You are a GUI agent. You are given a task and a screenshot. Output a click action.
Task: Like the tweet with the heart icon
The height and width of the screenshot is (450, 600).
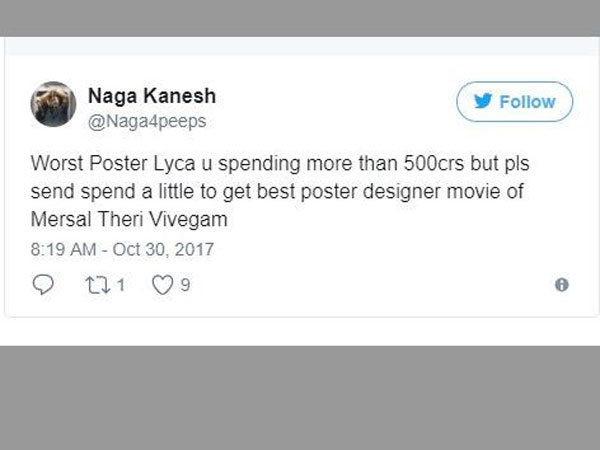(x=161, y=285)
